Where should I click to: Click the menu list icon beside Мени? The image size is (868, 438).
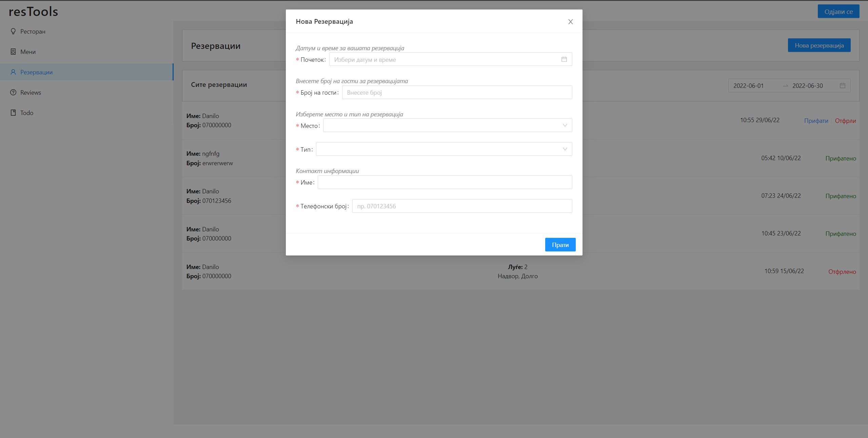tap(13, 52)
